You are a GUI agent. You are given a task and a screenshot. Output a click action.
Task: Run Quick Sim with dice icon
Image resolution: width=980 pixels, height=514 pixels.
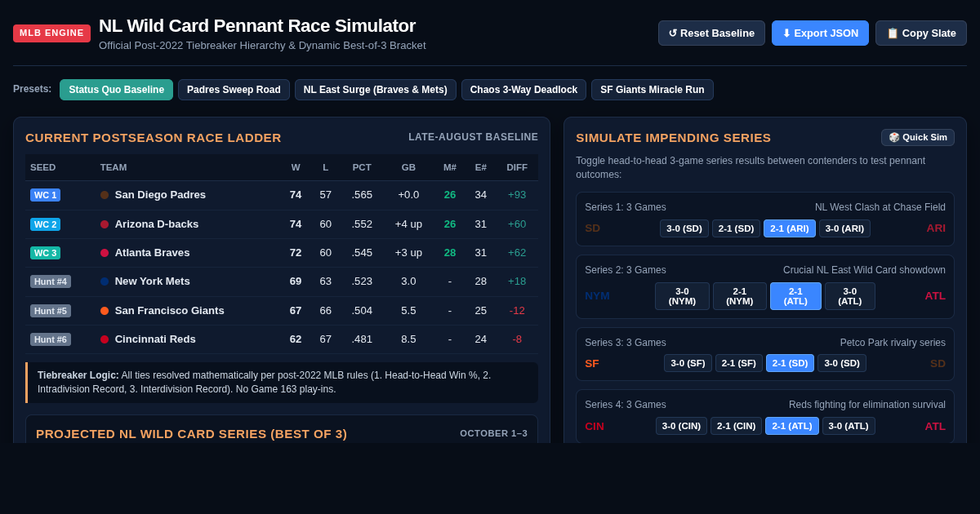[x=918, y=137]
